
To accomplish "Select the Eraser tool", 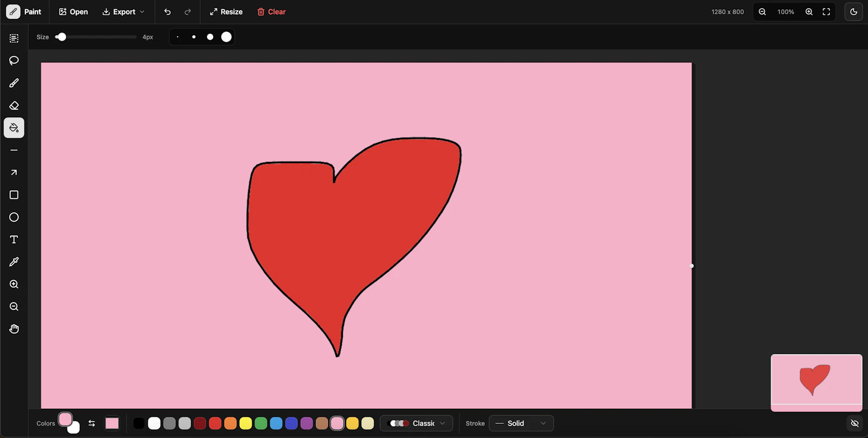I will (14, 106).
